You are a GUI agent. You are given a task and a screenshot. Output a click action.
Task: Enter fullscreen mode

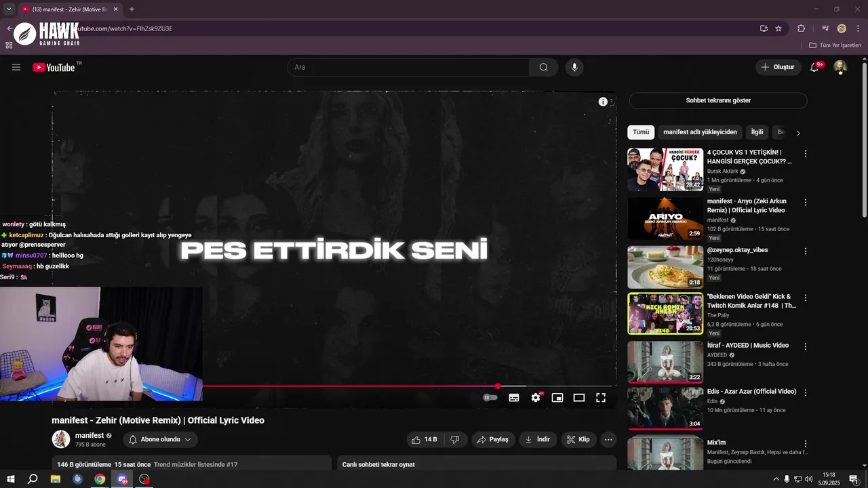click(x=601, y=398)
